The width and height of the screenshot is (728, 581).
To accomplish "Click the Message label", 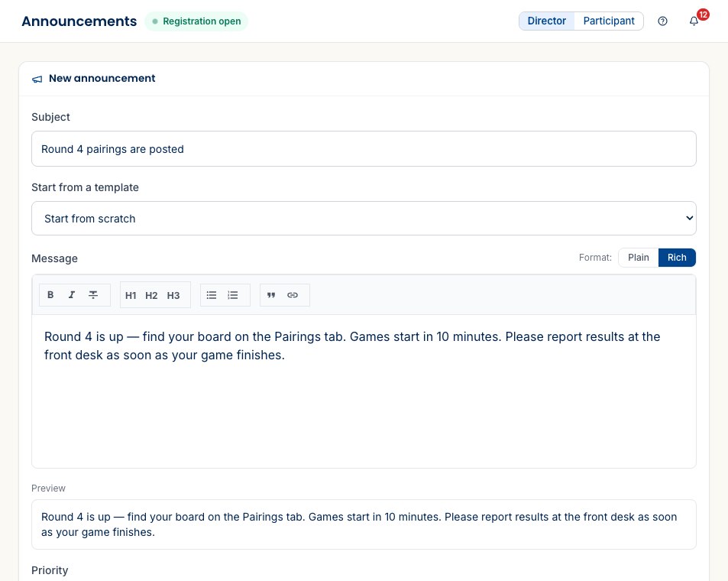I will tap(54, 258).
